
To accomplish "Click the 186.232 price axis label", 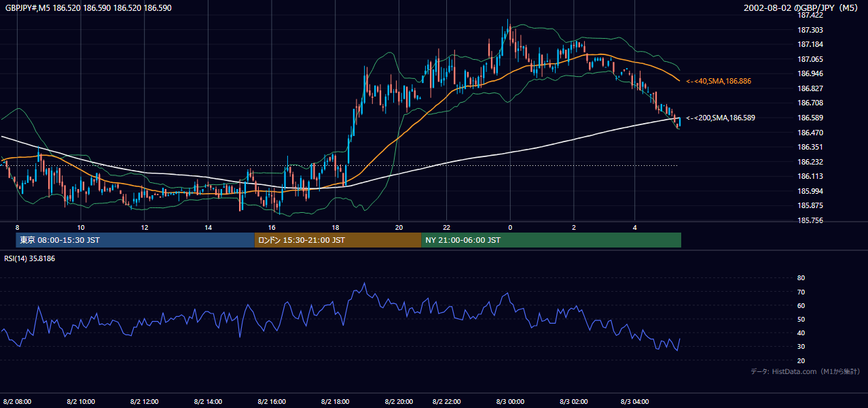I will click(x=810, y=162).
